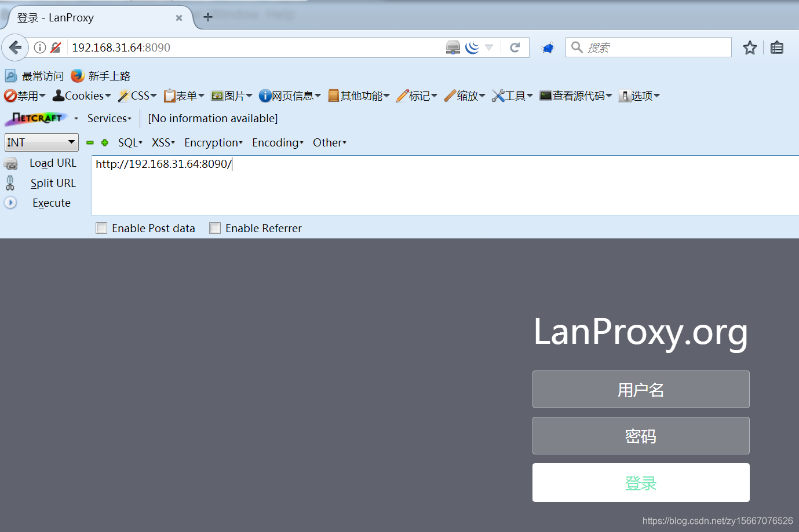Go back with the browser back arrow
Image resolution: width=799 pixels, height=532 pixels.
pos(16,47)
